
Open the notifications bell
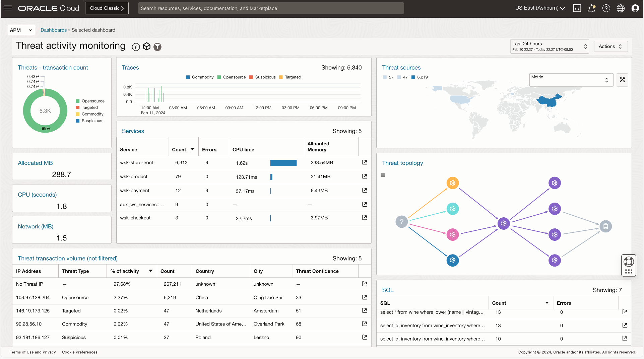(x=592, y=8)
